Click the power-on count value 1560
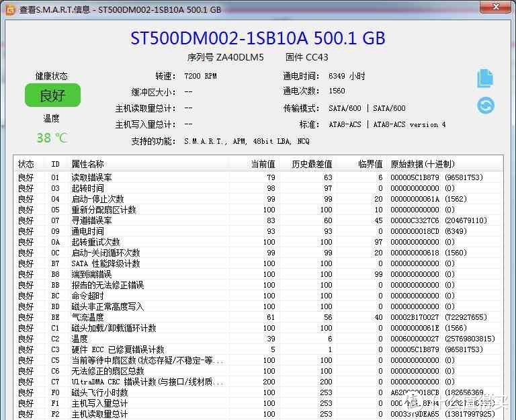This screenshot has height=420, width=516. 337,91
